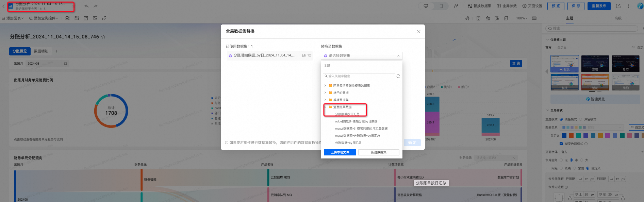Click the info icon beside 渐变色彩样式
This screenshot has height=202, width=644.
[x=586, y=144]
